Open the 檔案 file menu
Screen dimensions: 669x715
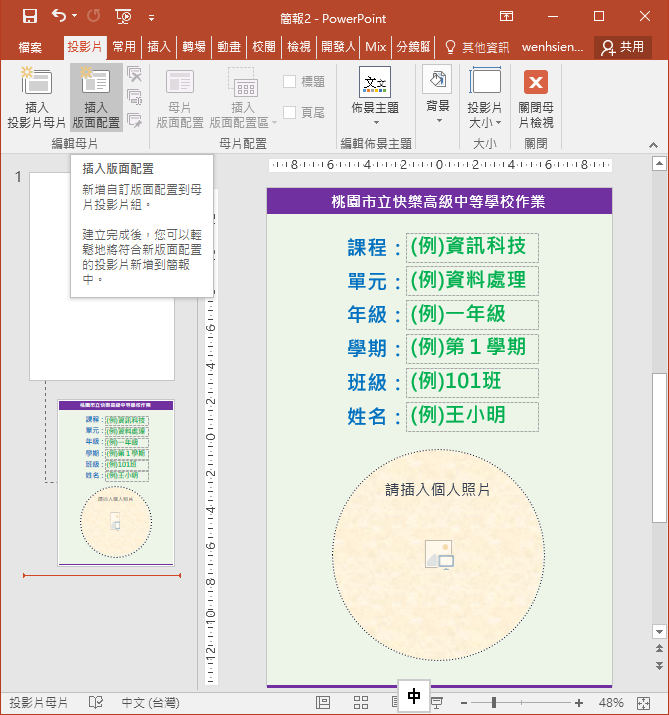pyautogui.click(x=30, y=47)
